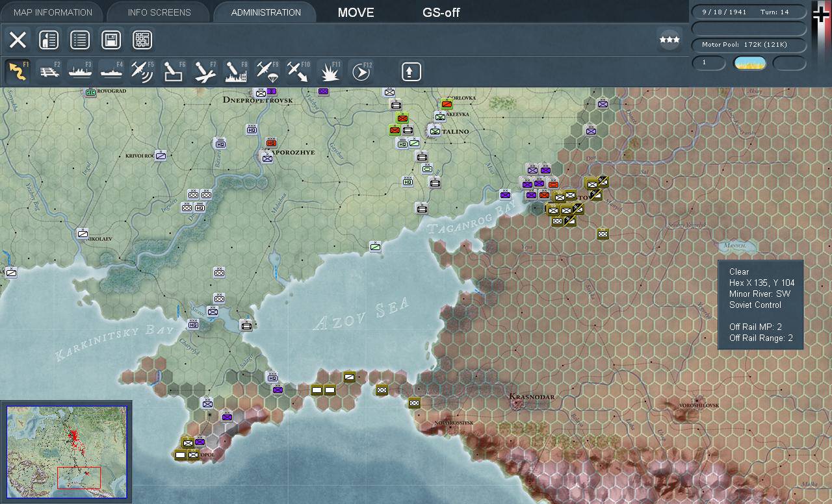Click the F11 explosion icon
This screenshot has width=832, height=504.
coord(330,71)
